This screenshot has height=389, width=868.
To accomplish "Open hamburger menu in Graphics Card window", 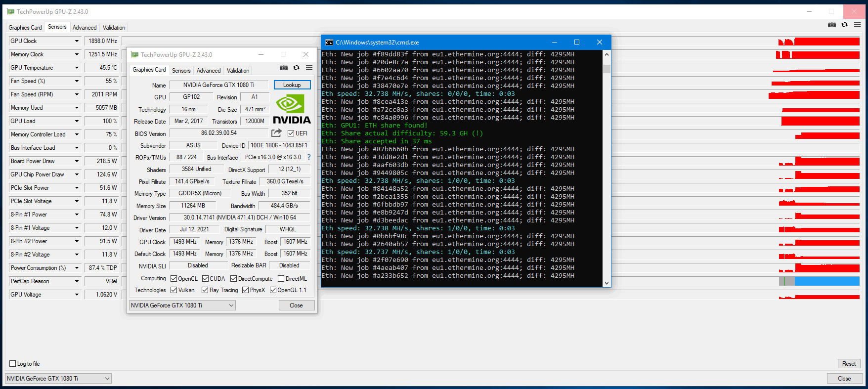I will (x=309, y=68).
